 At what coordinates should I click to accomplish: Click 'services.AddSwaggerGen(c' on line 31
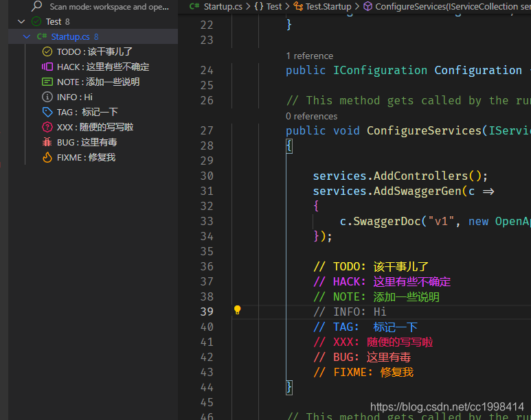[394, 191]
